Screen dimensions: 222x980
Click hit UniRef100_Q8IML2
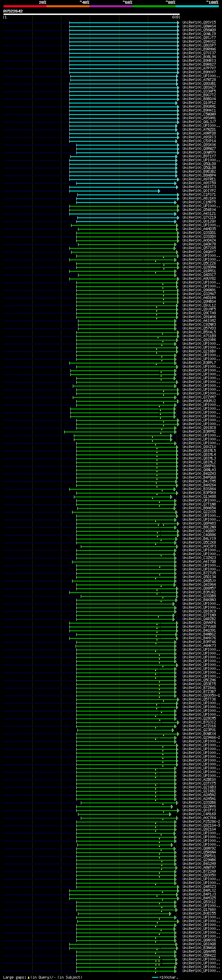[199, 462]
